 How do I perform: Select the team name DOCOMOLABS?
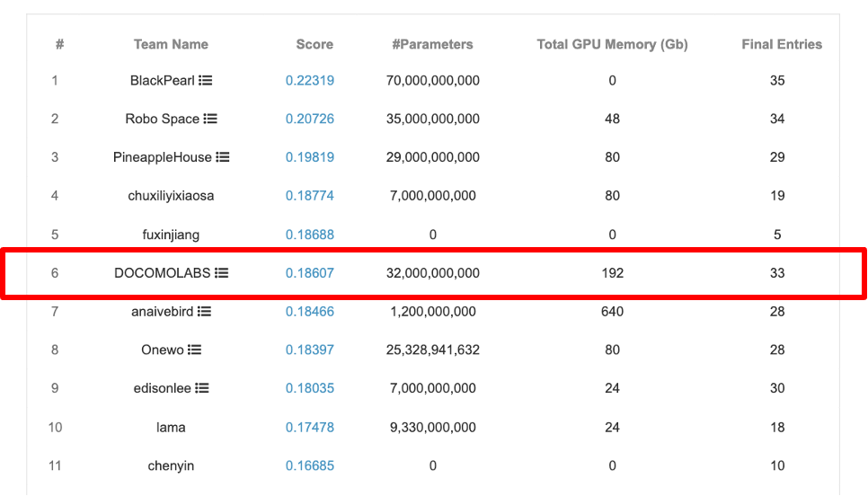click(163, 273)
